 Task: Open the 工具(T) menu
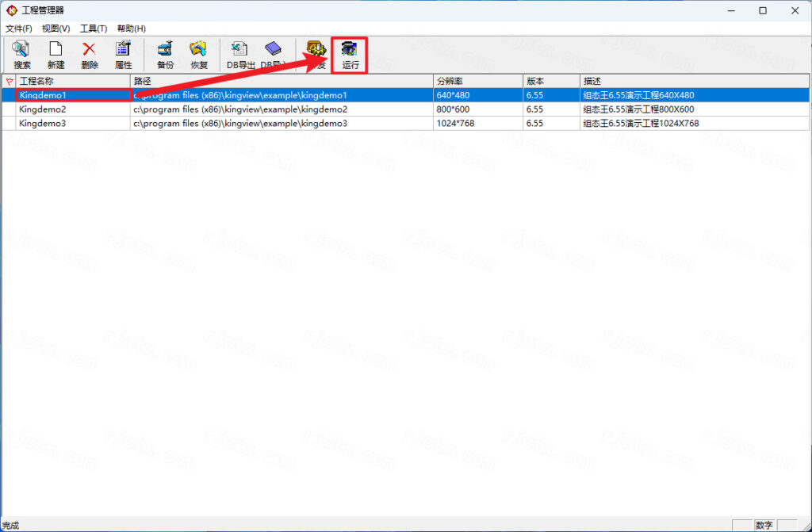tap(94, 29)
